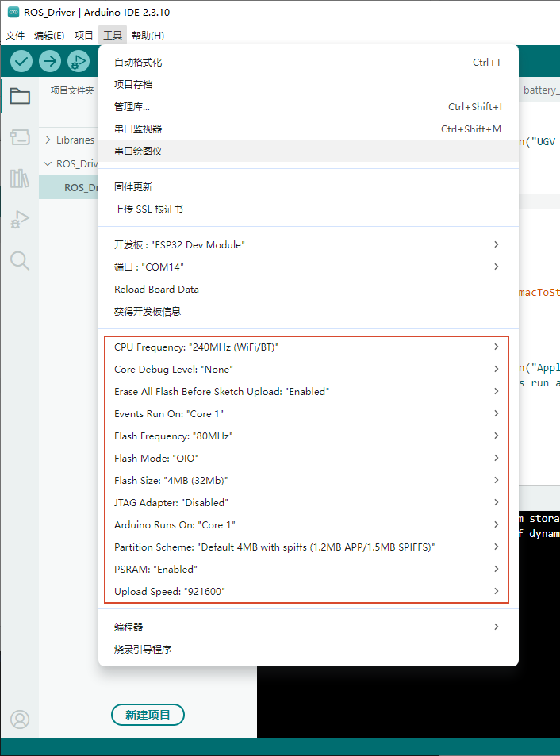Open the 文件 menu
560x756 pixels.
15,35
